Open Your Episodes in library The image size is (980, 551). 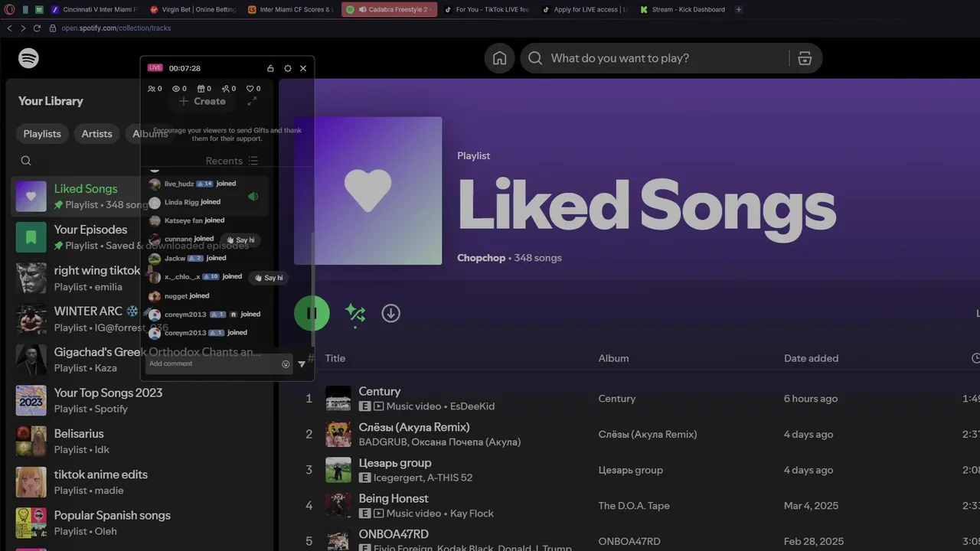tap(140, 237)
